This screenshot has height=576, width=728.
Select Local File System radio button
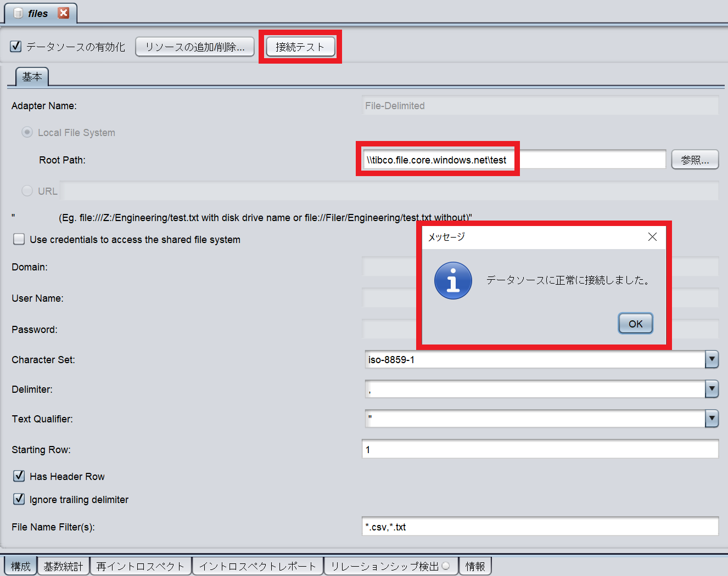(x=27, y=132)
